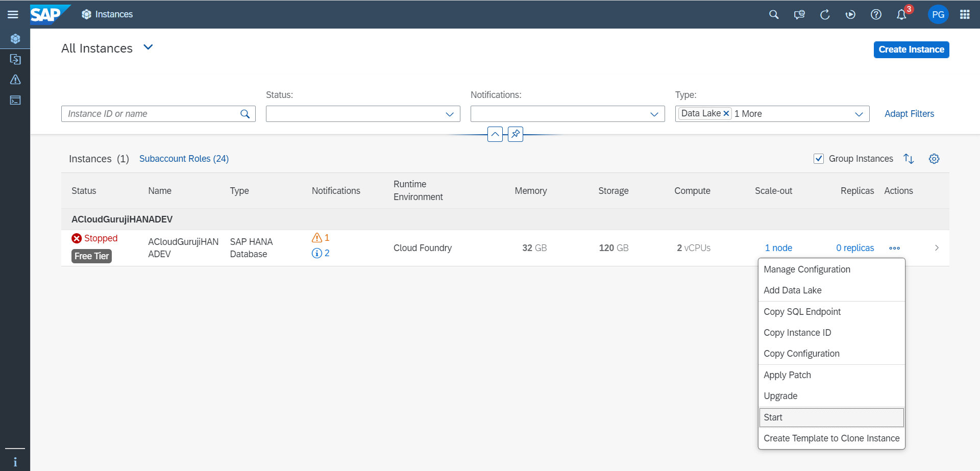Open the help question mark icon

[x=876, y=15]
